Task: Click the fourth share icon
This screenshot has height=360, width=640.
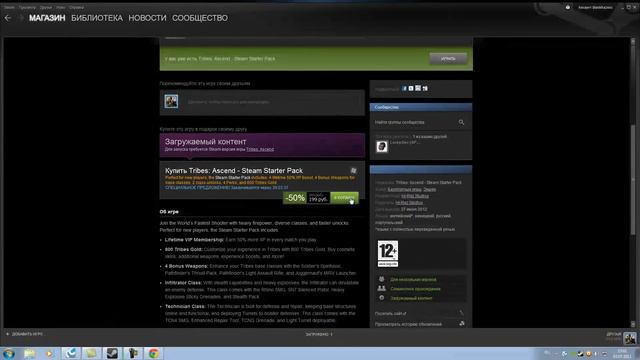Action: click(425, 88)
